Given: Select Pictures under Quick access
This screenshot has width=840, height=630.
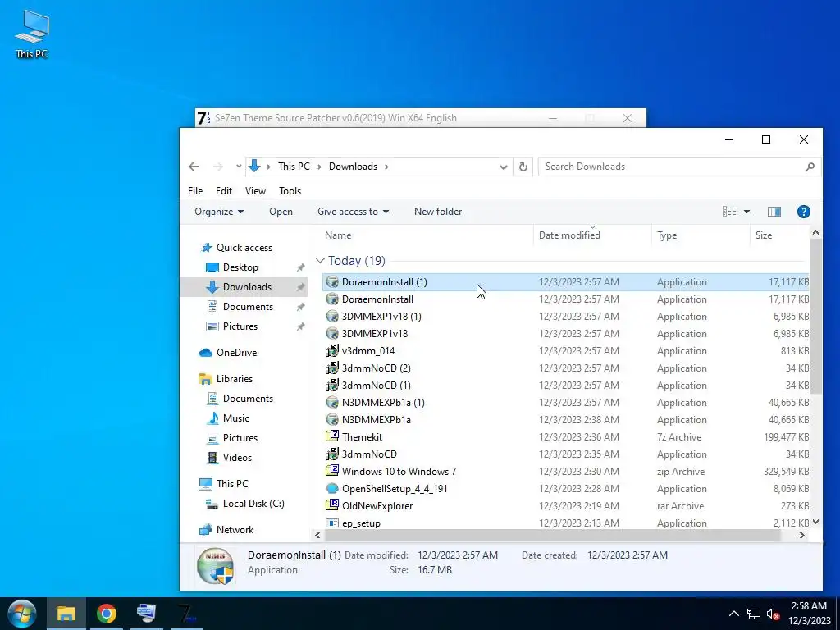Looking at the screenshot, I should 240,326.
